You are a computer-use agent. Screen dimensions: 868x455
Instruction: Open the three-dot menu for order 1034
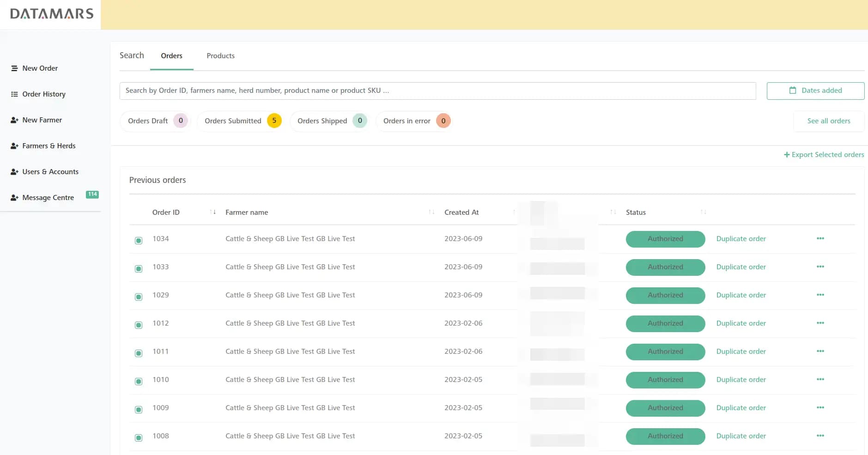(820, 238)
